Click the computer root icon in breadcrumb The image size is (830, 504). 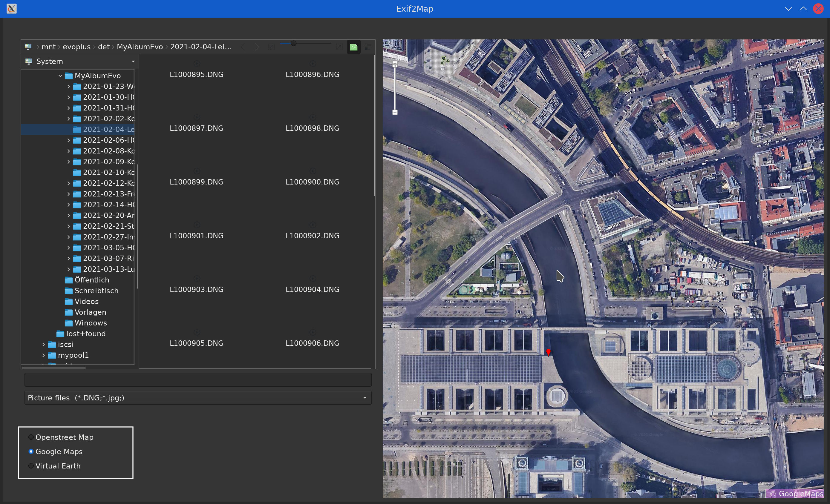[28, 47]
